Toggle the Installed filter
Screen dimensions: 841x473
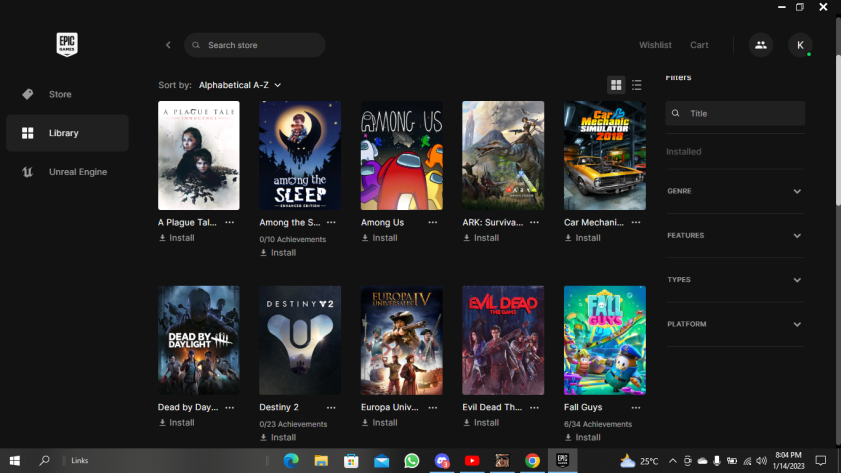[x=683, y=152]
